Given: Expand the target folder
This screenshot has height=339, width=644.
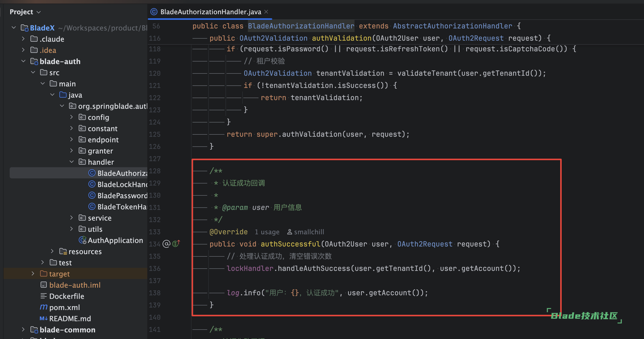Looking at the screenshot, I should coord(33,274).
